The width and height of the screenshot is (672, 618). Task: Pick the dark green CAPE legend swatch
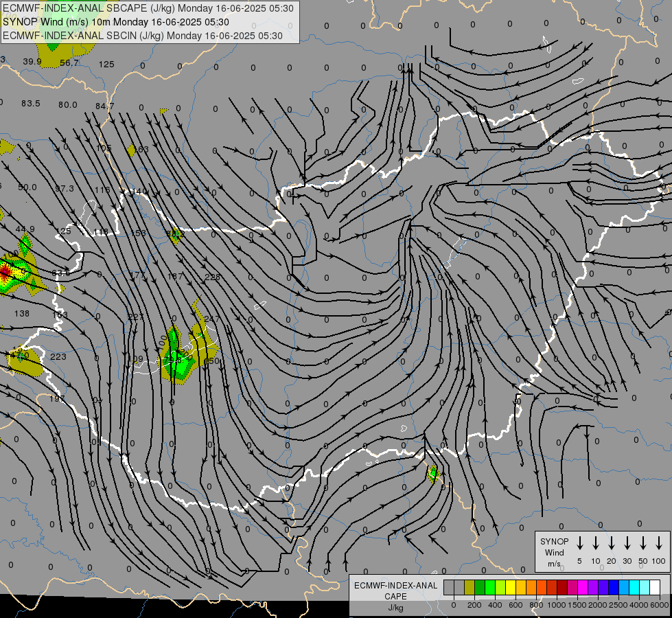[x=480, y=587]
